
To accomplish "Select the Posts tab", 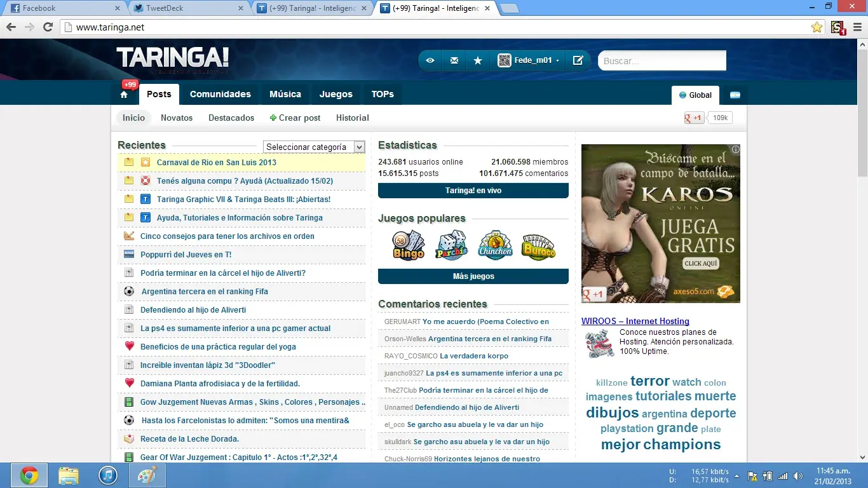I will (x=159, y=94).
